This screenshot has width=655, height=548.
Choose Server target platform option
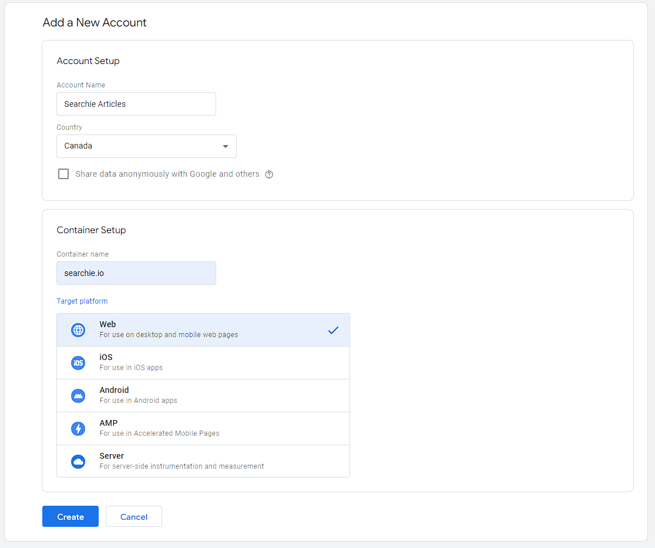(x=203, y=461)
